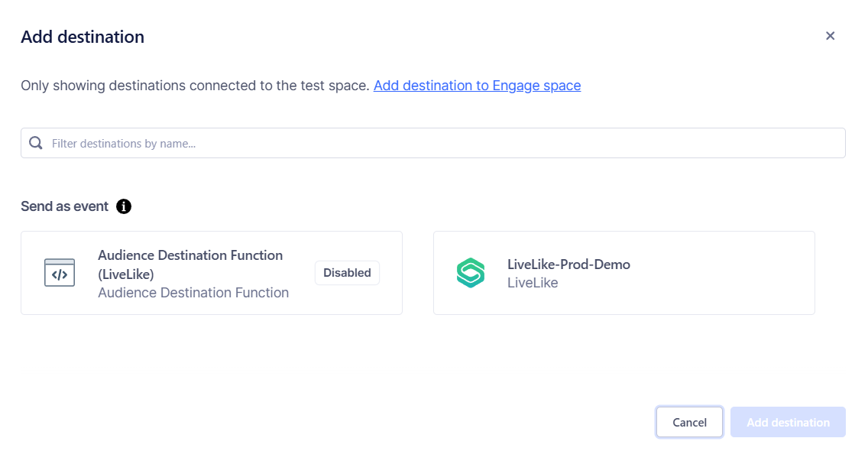The height and width of the screenshot is (464, 868).
Task: Select the Audience Destination Function (LiveLike) title
Action: pos(190,255)
